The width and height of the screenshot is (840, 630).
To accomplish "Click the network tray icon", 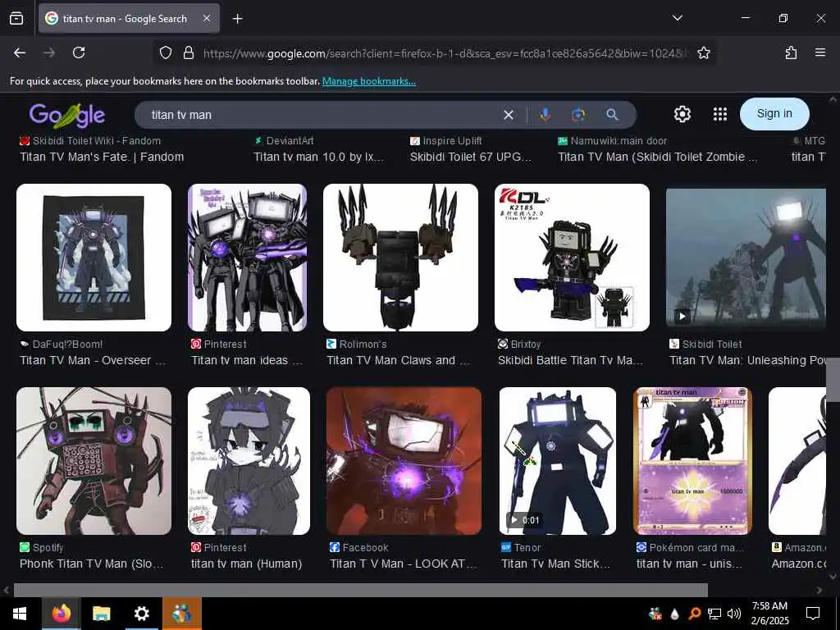I will tap(714, 614).
